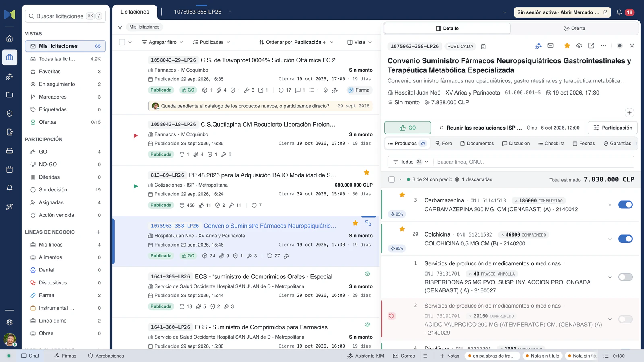The image size is (644, 362).
Task: Switch to the Oferta tab
Action: tap(575, 28)
